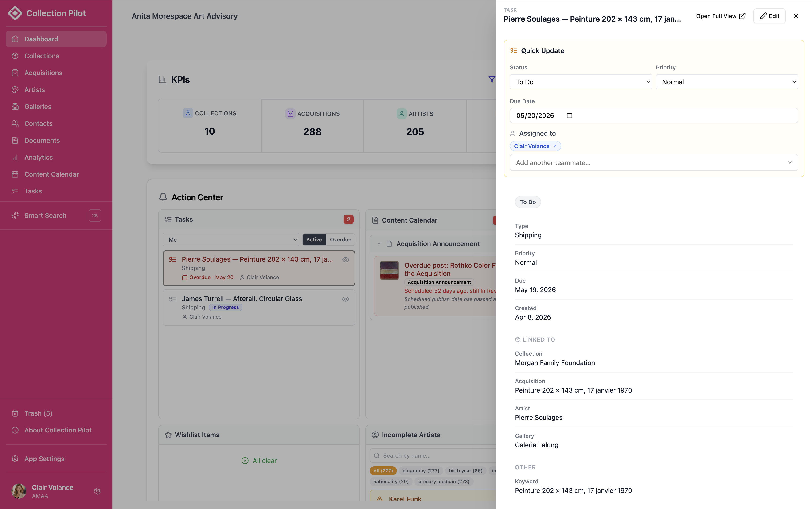
Task: Click the Clair Voiance avatar photo
Action: pos(19,491)
